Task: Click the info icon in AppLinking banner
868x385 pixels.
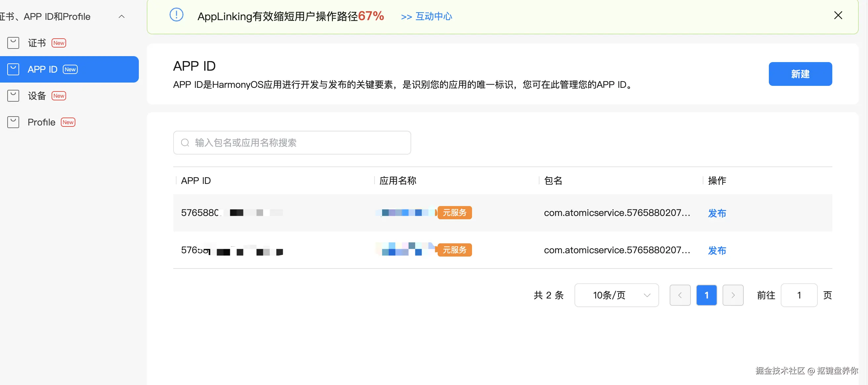Action: point(176,15)
